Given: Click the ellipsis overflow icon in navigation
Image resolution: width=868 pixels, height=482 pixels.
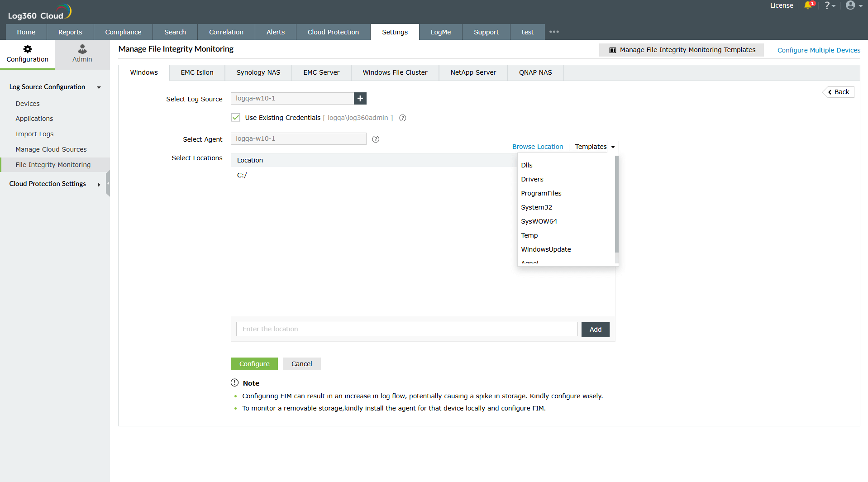Looking at the screenshot, I should 554,32.
